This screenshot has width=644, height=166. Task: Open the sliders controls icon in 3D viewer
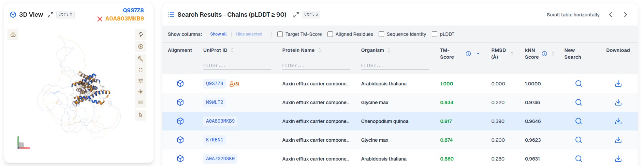click(x=141, y=81)
